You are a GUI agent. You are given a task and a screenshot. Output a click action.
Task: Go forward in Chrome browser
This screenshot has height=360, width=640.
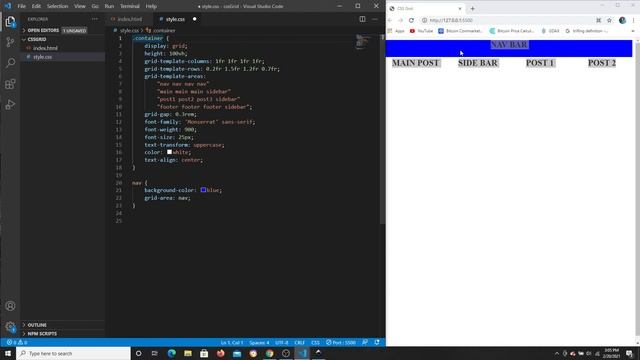tap(400, 20)
